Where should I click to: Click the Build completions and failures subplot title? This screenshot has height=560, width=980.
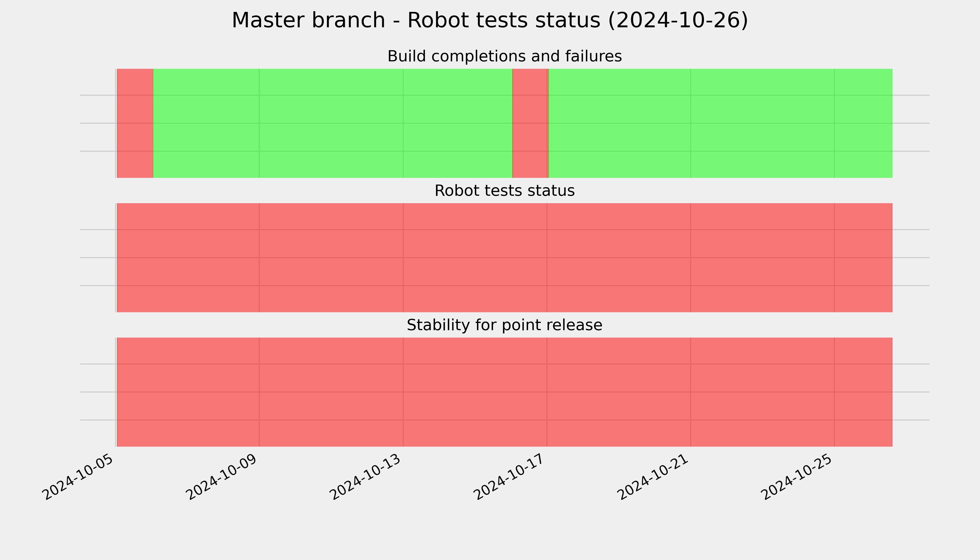coord(504,56)
